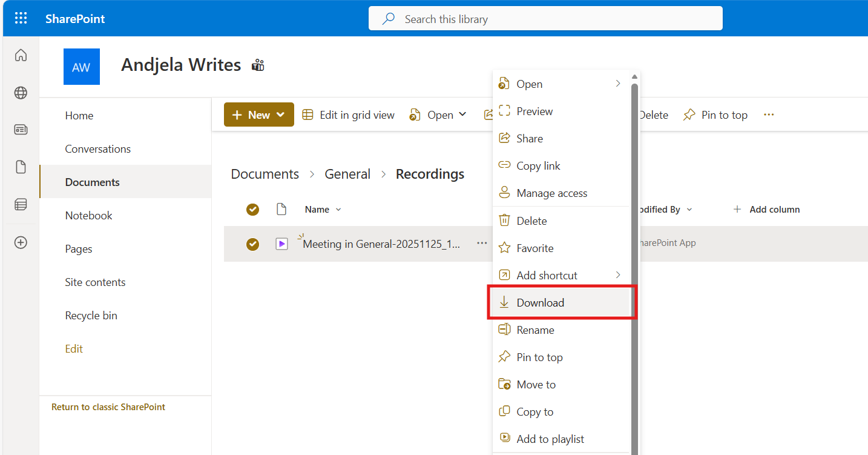This screenshot has height=455, width=868.
Task: Select Manage access in the context menu
Action: 551,193
